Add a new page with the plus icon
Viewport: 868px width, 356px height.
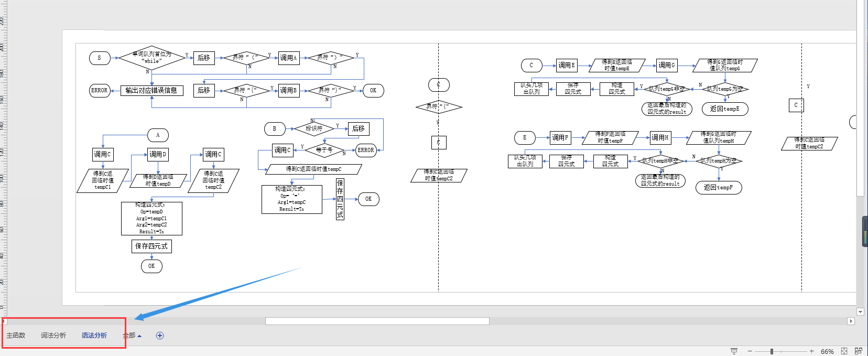click(x=160, y=336)
